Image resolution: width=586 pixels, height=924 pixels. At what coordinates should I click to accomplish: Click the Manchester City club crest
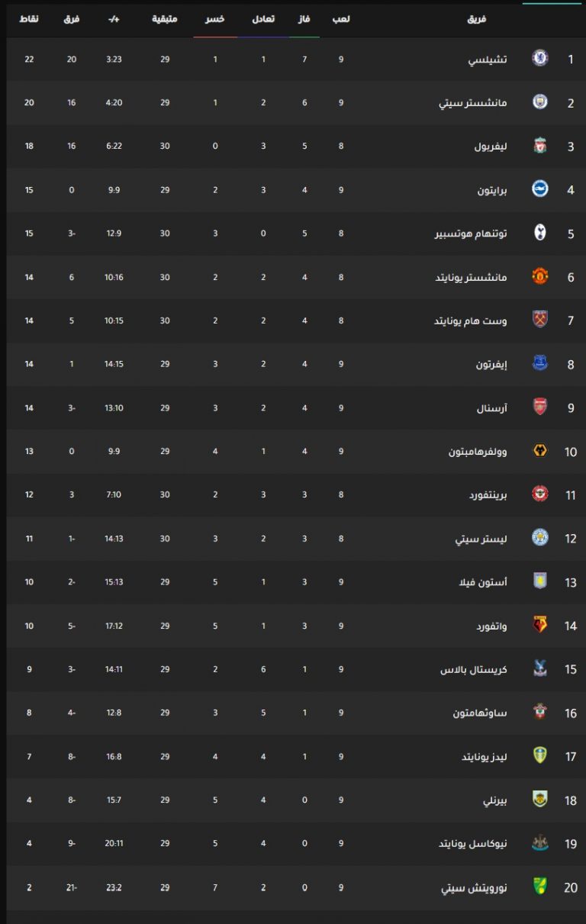tap(539, 102)
